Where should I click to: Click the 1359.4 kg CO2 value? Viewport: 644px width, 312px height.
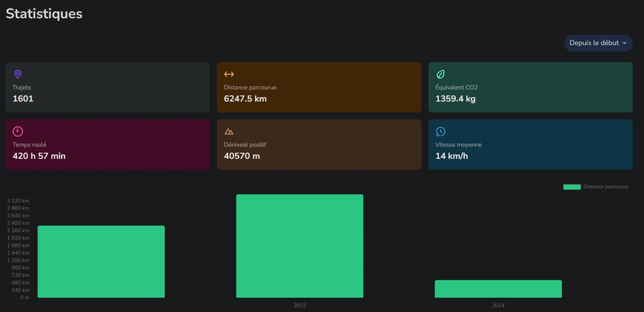pos(455,99)
